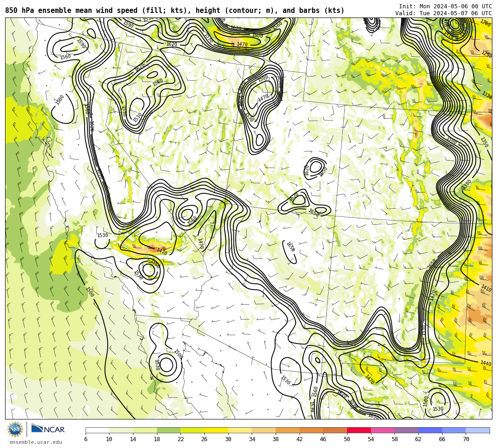Click the 1290 contour label on the map
Screen dimensions: 497x448
coord(486,54)
